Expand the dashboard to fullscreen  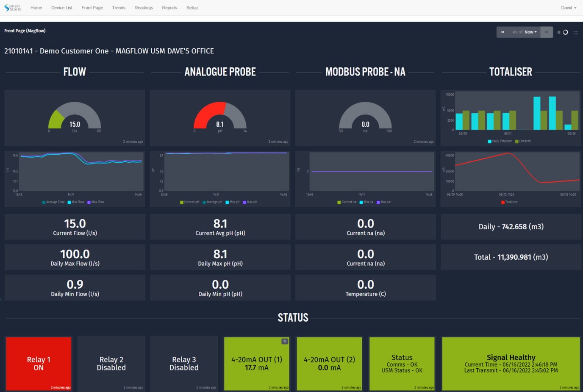pos(576,32)
